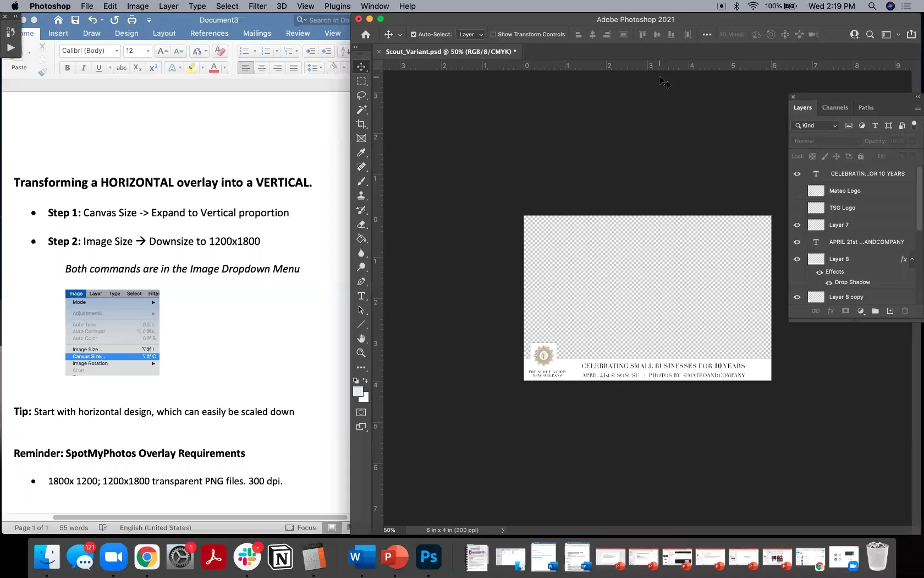924x578 pixels.
Task: Click Photoshop Home icon in options bar
Action: 366,34
